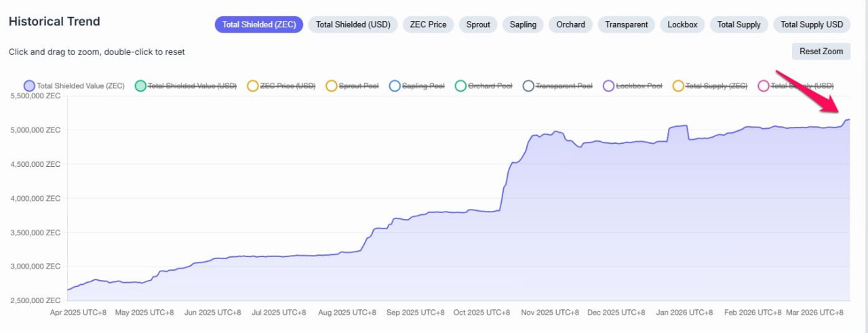This screenshot has height=333, width=868.
Task: Click the purple Lockbox Pool legend circle
Action: point(608,86)
